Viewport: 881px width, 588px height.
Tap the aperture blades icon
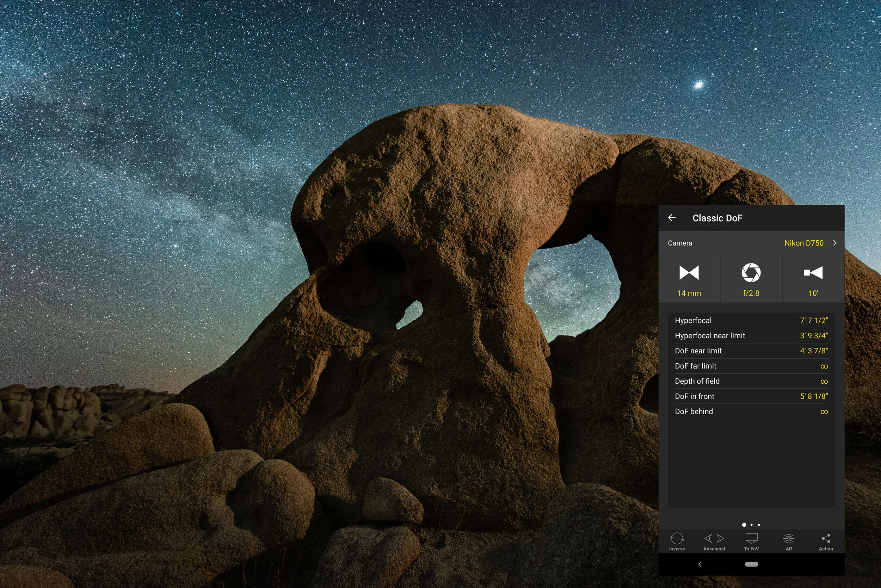pyautogui.click(x=751, y=273)
